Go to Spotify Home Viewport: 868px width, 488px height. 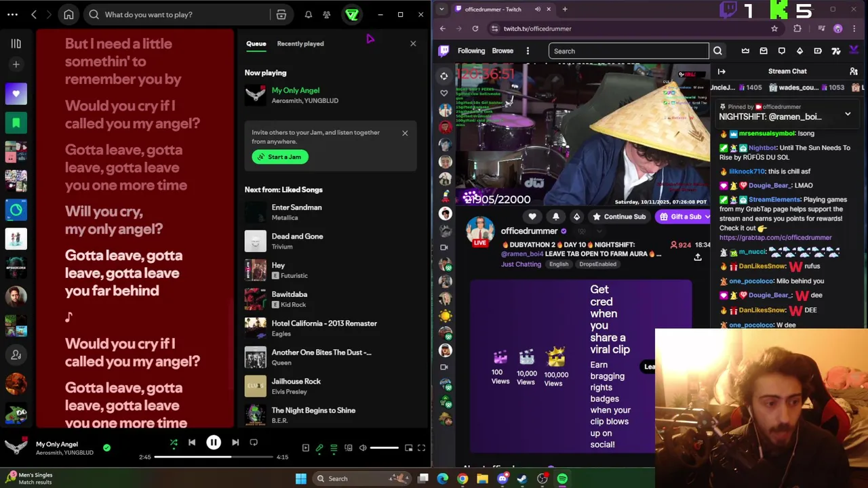68,14
